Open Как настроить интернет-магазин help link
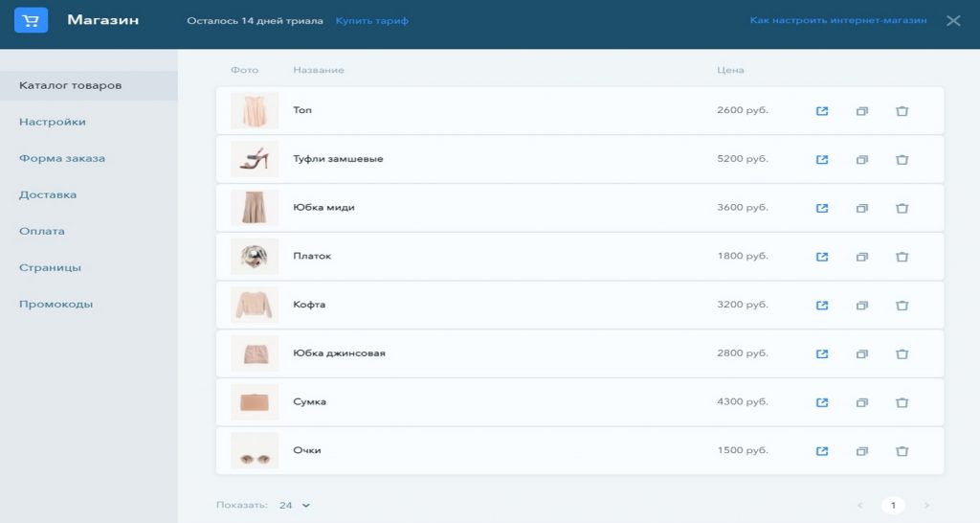Screen dimensions: 980x523 837,20
